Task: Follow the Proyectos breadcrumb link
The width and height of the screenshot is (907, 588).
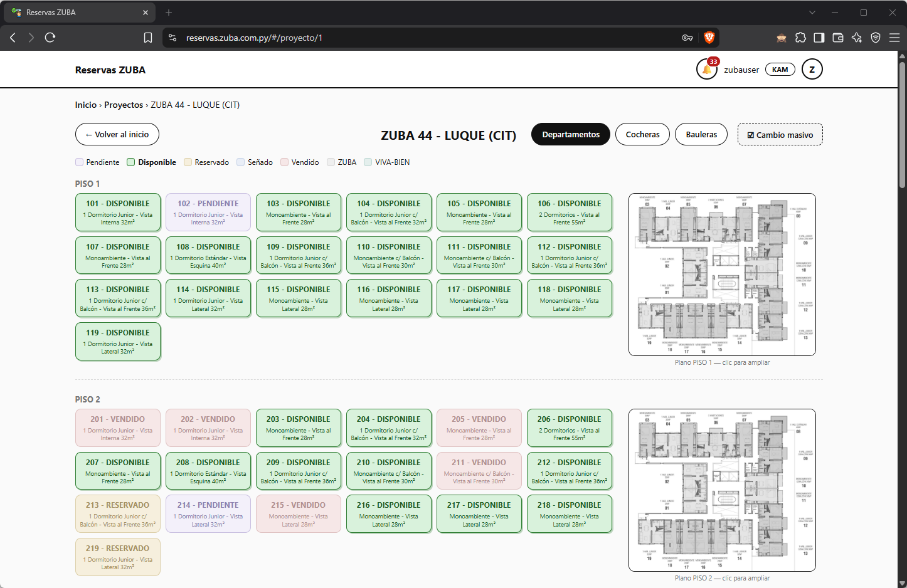Action: (x=124, y=105)
